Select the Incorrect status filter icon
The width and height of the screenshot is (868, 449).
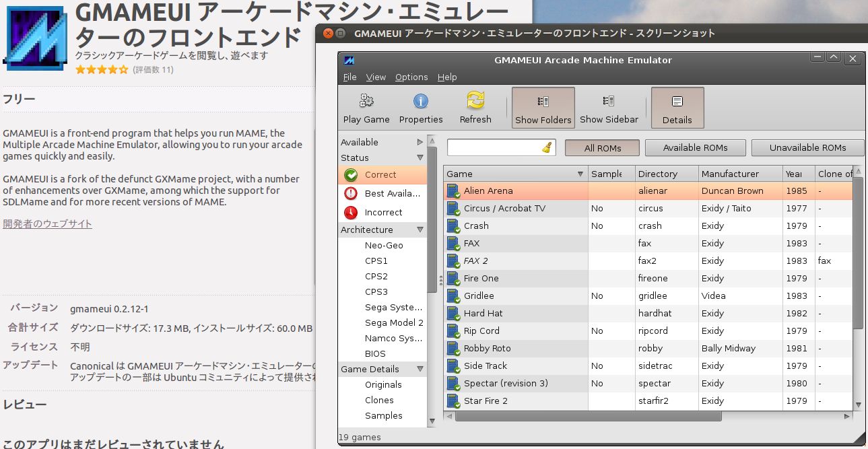(x=351, y=213)
